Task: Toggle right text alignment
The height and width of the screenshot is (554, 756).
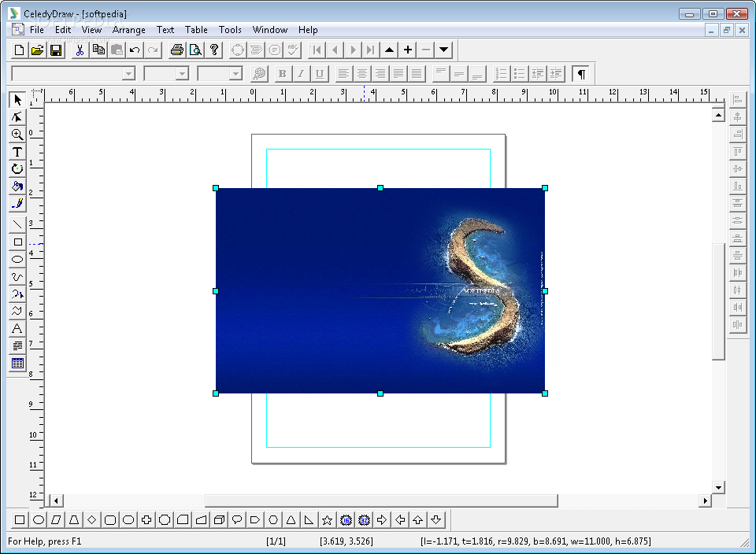Action: [x=380, y=74]
